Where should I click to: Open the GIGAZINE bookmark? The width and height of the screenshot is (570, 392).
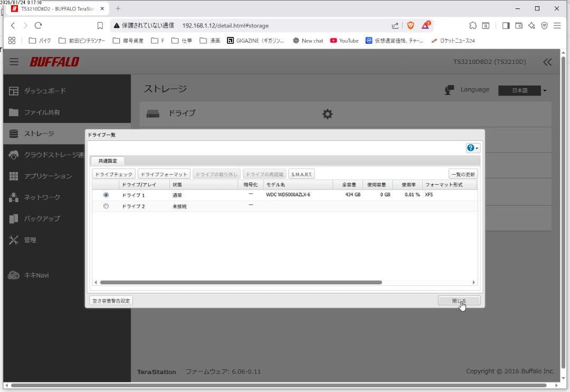pyautogui.click(x=255, y=41)
